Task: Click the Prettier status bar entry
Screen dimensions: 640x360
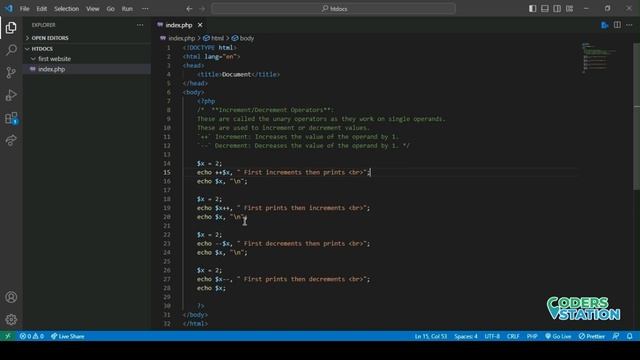Action: [591, 336]
